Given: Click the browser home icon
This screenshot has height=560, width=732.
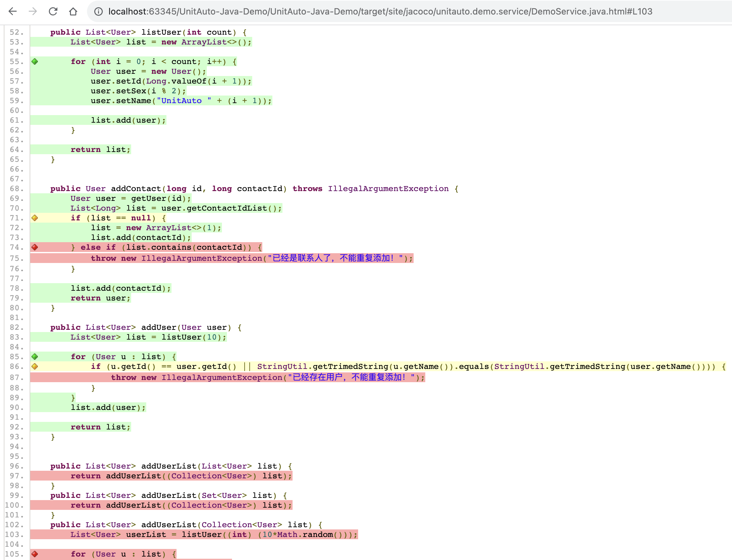Looking at the screenshot, I should click(73, 11).
